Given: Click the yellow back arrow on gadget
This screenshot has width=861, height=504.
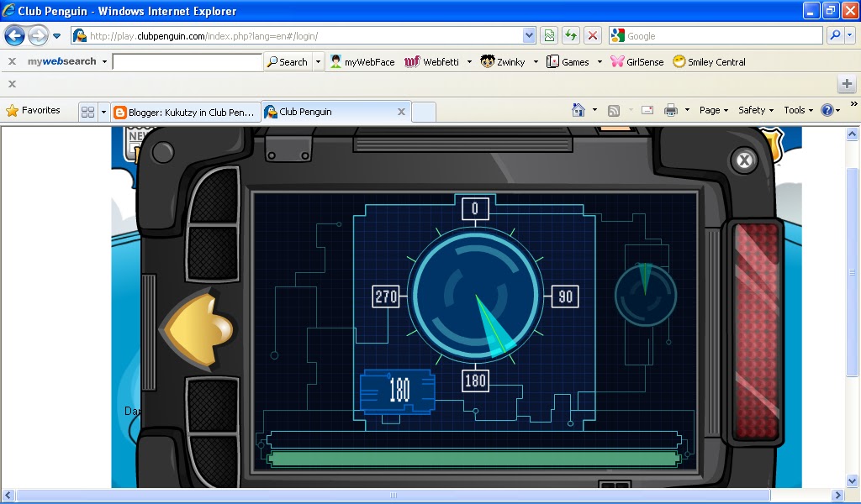Looking at the screenshot, I should [x=198, y=330].
